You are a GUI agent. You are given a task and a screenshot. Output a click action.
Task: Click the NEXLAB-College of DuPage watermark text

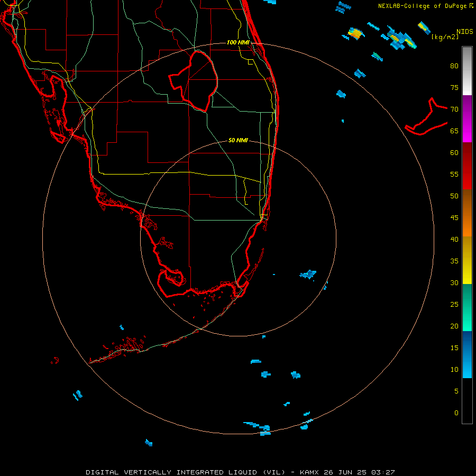click(423, 6)
